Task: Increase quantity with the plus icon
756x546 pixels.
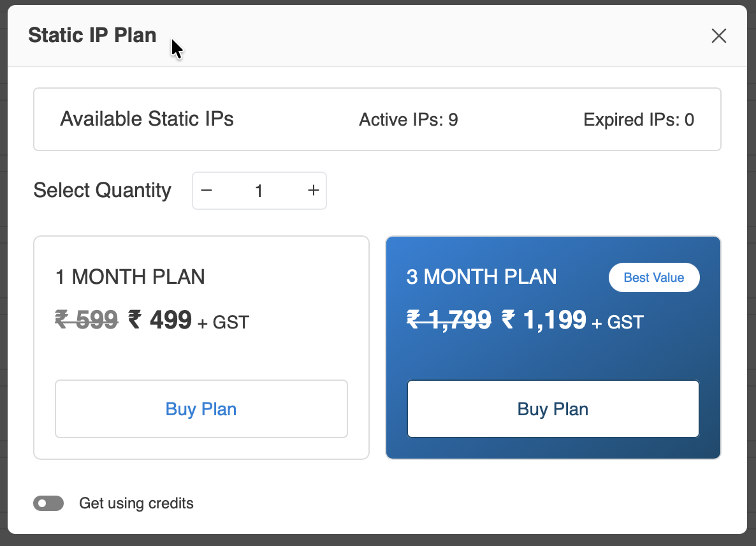Action: click(x=313, y=191)
